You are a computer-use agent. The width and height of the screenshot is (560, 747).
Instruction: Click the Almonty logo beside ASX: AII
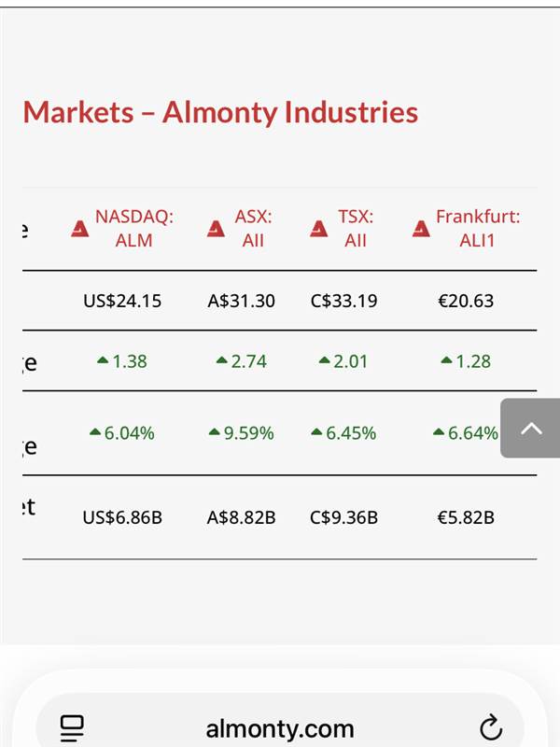point(217,229)
